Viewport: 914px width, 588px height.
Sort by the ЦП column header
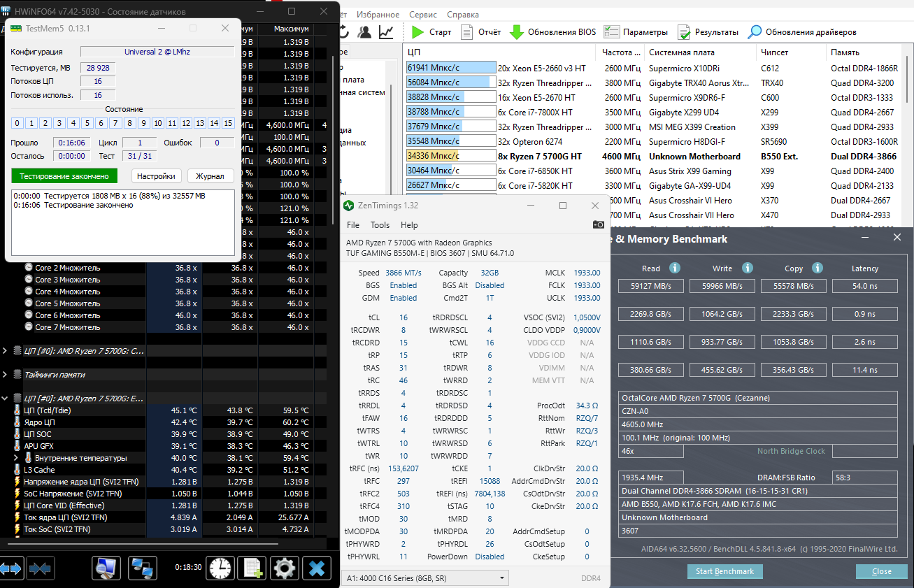(500, 52)
